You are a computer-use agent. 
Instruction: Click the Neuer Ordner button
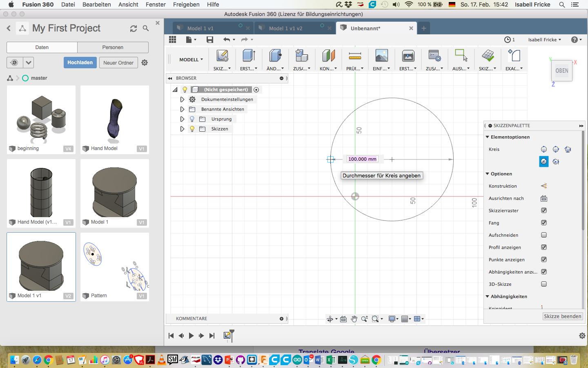pos(118,63)
